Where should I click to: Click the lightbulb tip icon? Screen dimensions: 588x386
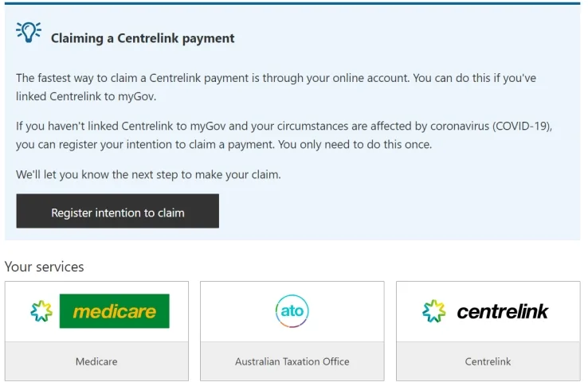(29, 32)
